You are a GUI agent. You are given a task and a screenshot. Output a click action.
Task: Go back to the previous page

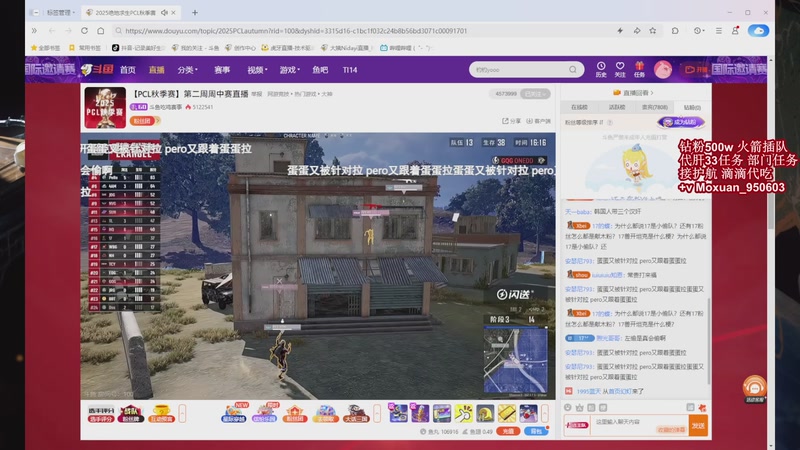(x=52, y=31)
